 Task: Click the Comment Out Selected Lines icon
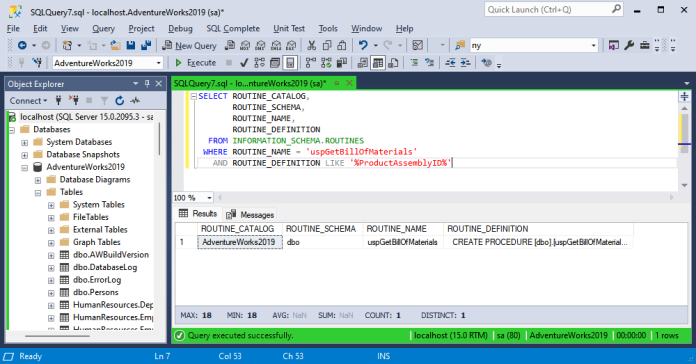click(414, 63)
